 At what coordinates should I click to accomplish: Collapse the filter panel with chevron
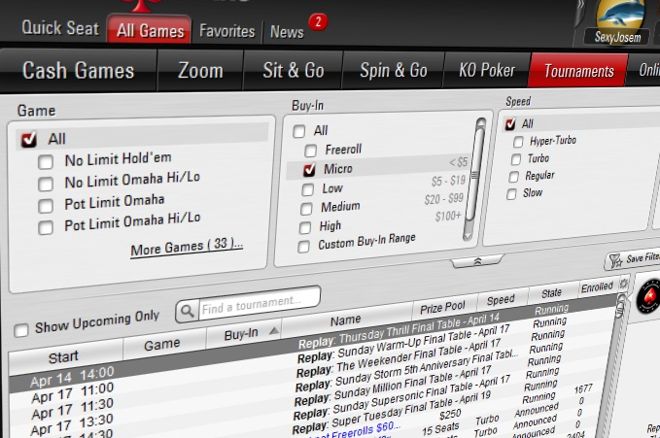[477, 262]
